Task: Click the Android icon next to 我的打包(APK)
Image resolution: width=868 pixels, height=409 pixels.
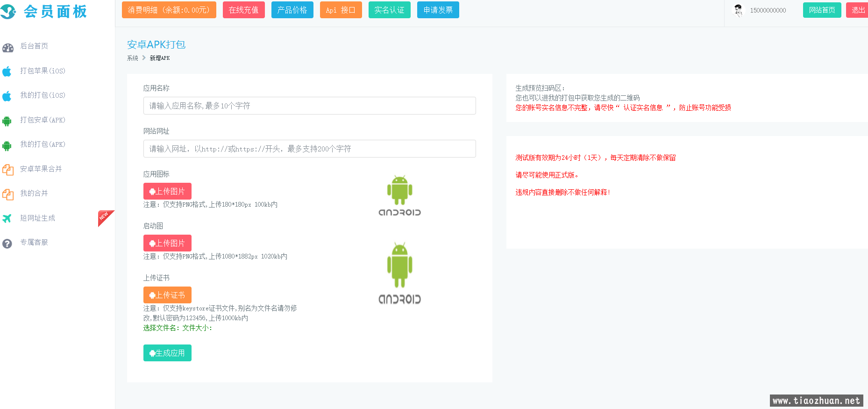Action: [7, 145]
